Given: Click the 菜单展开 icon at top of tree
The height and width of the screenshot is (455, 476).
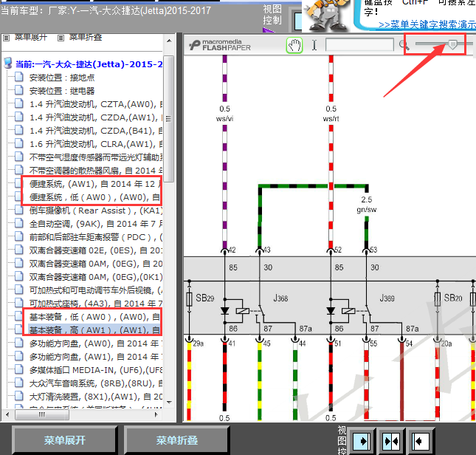Looking at the screenshot, I should point(7,38).
